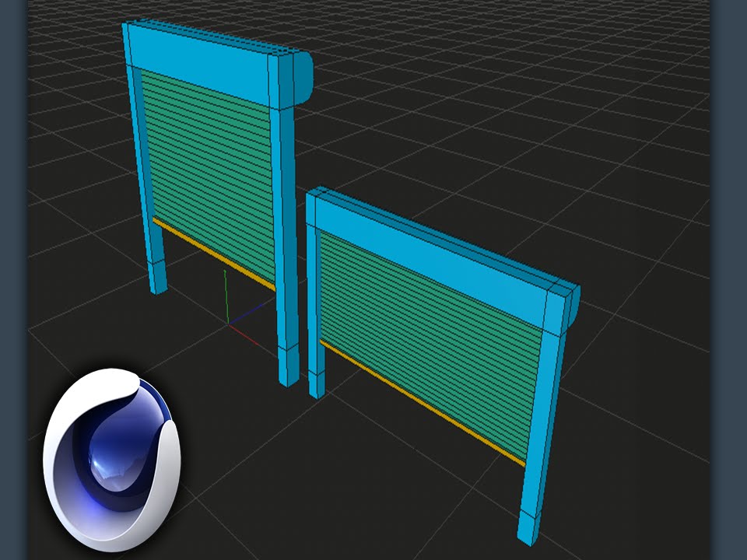Screen dimensions: 747x560
Task: Select the orange bottom bar of wide shutter
Action: click(422, 403)
